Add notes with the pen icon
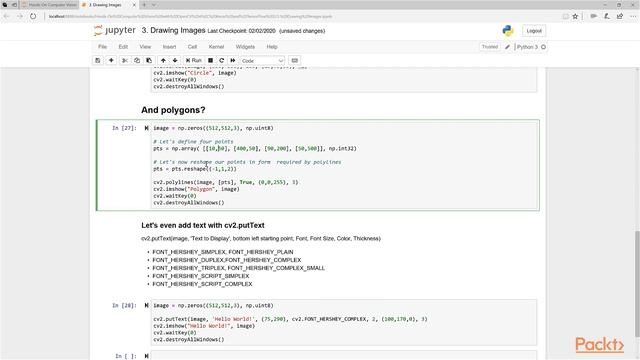Image resolution: width=640 pixels, height=360 pixels. click(x=607, y=16)
